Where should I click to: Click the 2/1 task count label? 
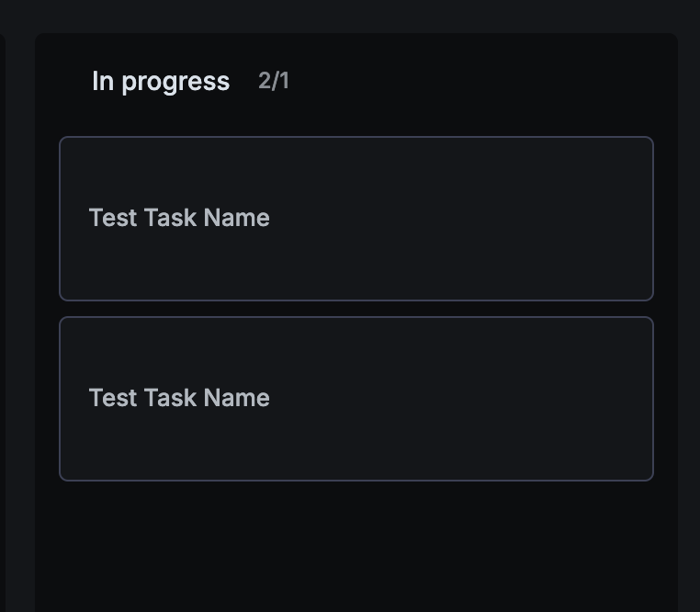(274, 81)
